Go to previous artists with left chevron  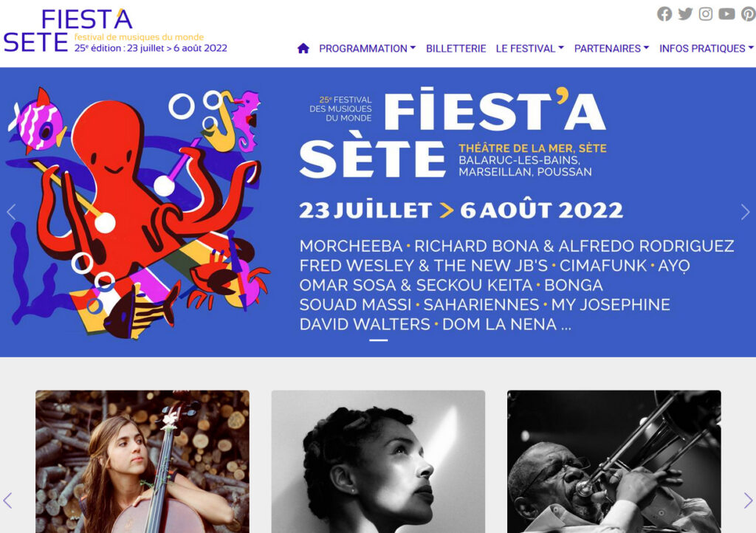point(7,501)
